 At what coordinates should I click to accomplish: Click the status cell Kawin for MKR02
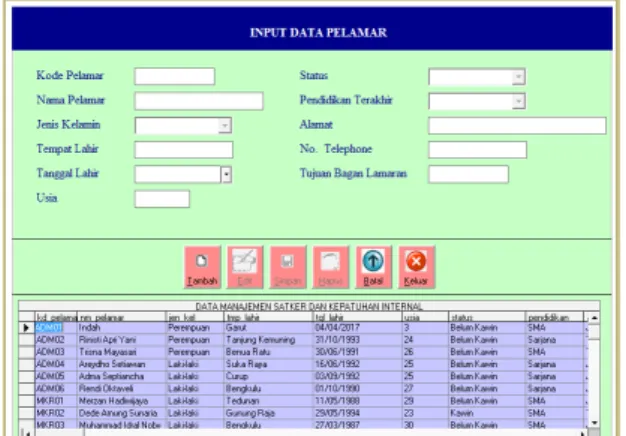point(487,413)
